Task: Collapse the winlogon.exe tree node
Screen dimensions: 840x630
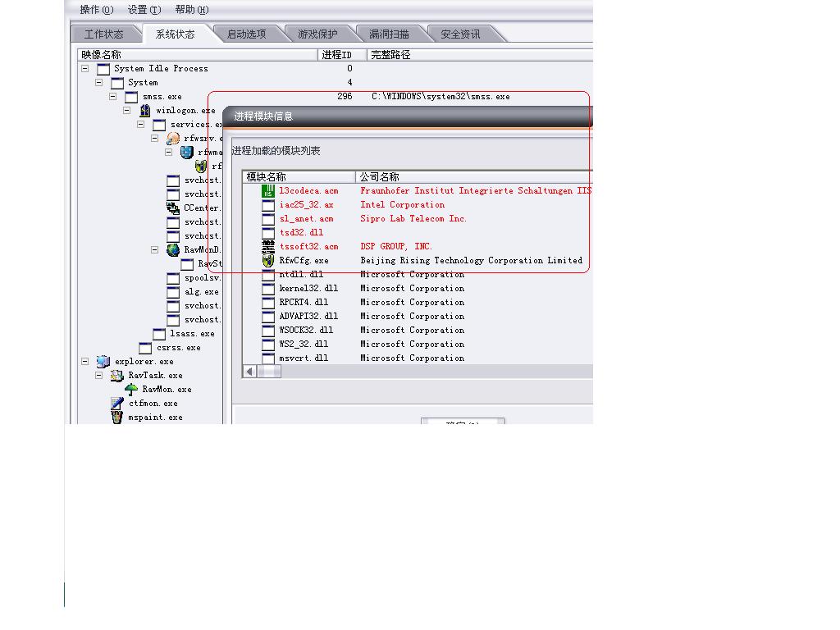Action: 126,111
